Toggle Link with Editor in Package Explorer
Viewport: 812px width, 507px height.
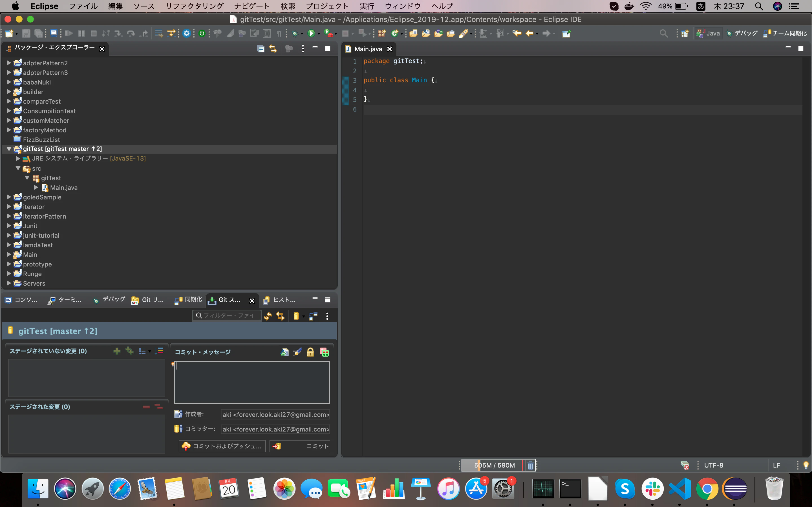(x=273, y=49)
